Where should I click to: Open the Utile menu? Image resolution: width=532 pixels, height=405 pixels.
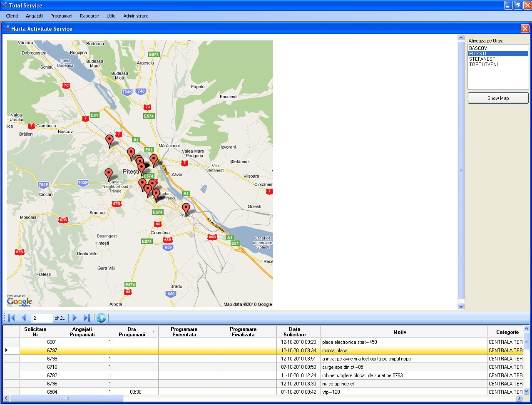(x=111, y=16)
